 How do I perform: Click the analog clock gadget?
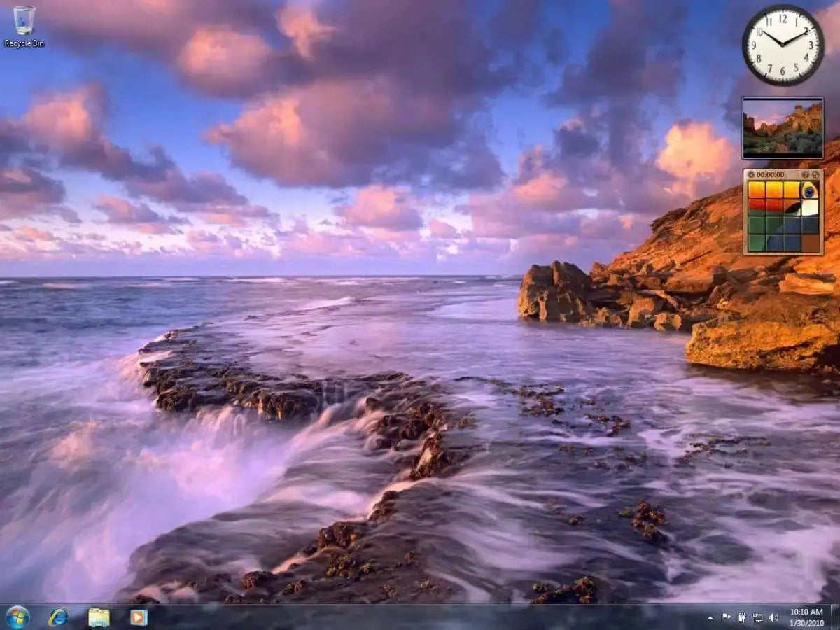coord(784,44)
